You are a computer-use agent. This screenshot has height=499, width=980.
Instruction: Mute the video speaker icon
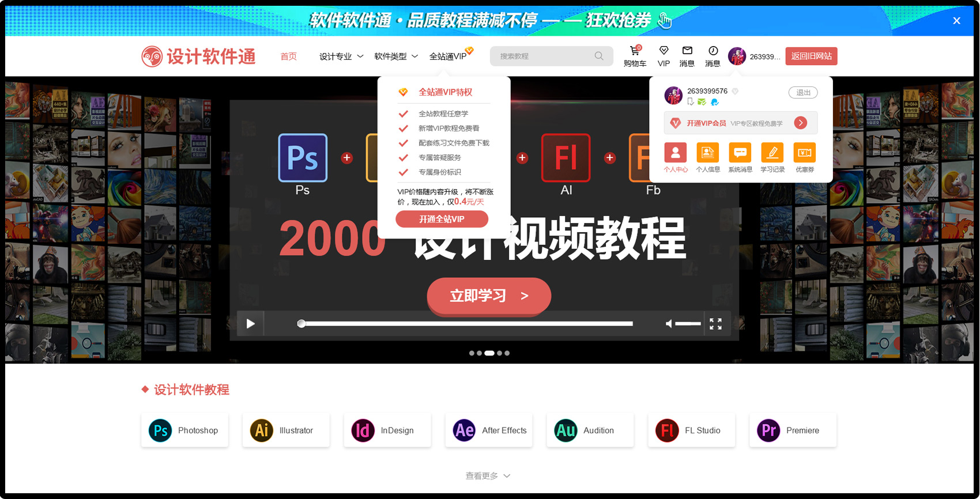coord(669,324)
